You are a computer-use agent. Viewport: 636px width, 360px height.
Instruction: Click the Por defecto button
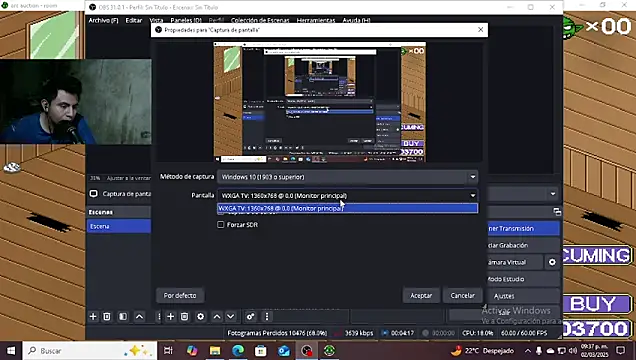(180, 296)
